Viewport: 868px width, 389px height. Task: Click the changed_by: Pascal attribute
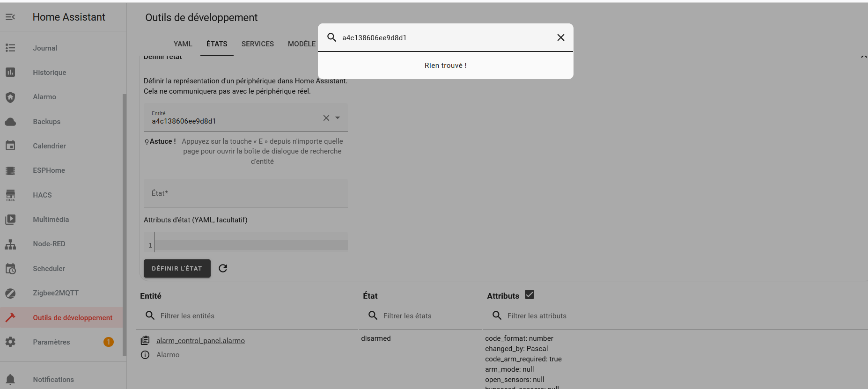point(516,349)
